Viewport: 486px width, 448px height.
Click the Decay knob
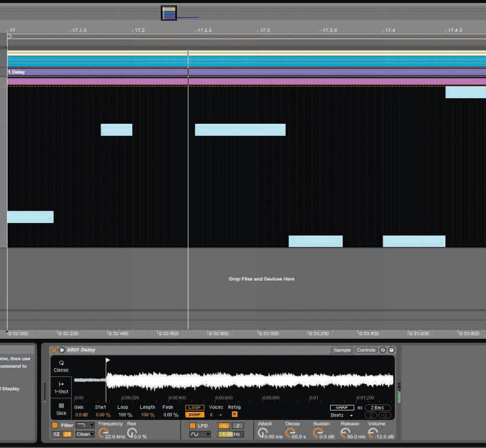(290, 433)
